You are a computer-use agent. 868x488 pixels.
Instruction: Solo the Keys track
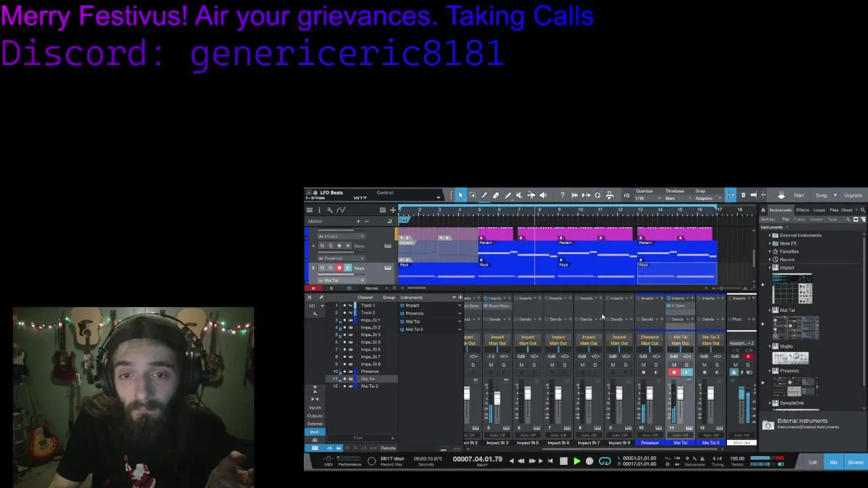330,268
